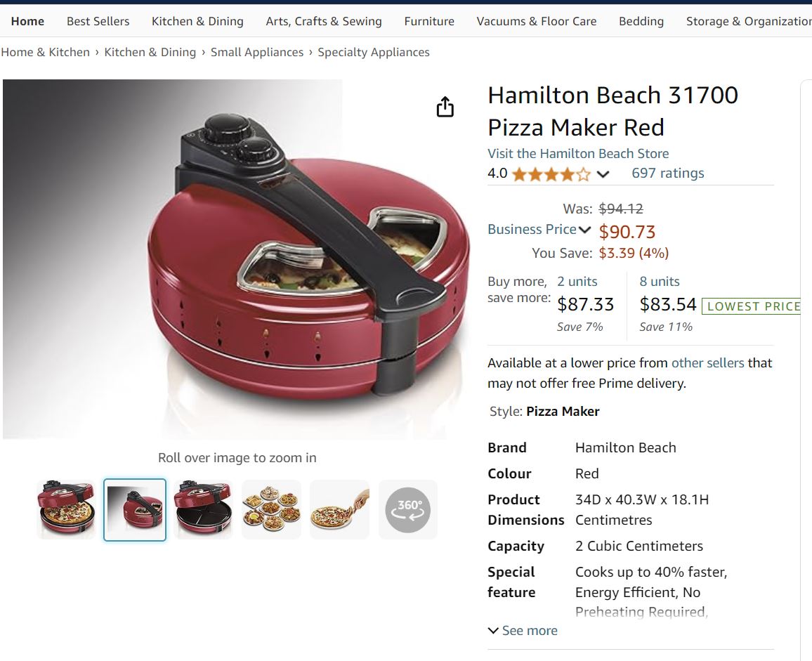This screenshot has width=812, height=661.
Task: Open Vacuums & Floor Care menu
Action: click(537, 21)
